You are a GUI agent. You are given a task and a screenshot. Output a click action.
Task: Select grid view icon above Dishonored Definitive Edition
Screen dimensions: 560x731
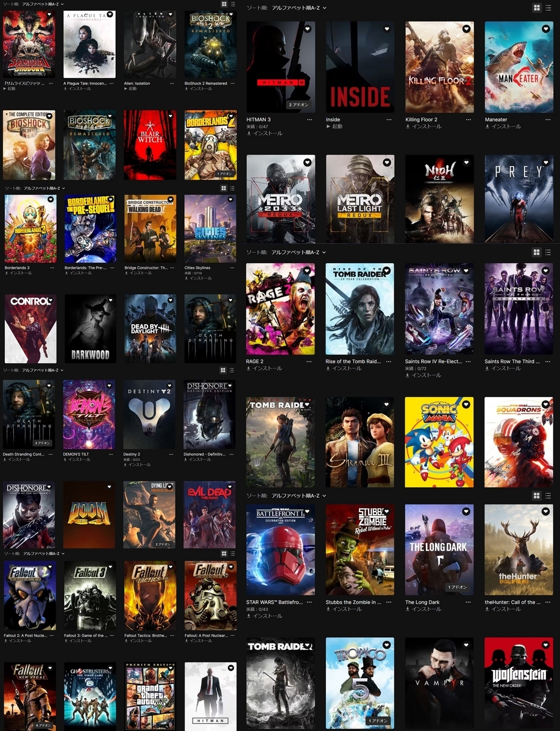[224, 370]
